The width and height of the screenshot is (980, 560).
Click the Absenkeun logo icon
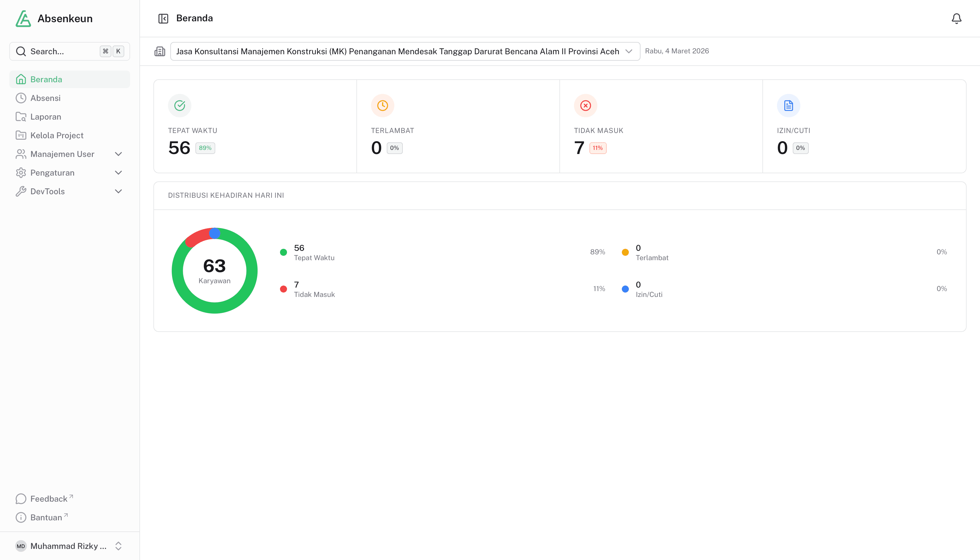coord(23,18)
